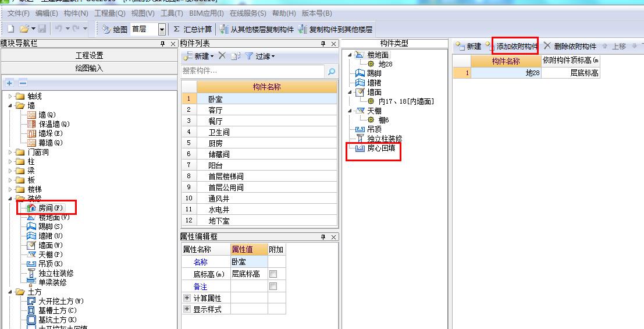Expand the 显示样式 property group

[x=187, y=309]
